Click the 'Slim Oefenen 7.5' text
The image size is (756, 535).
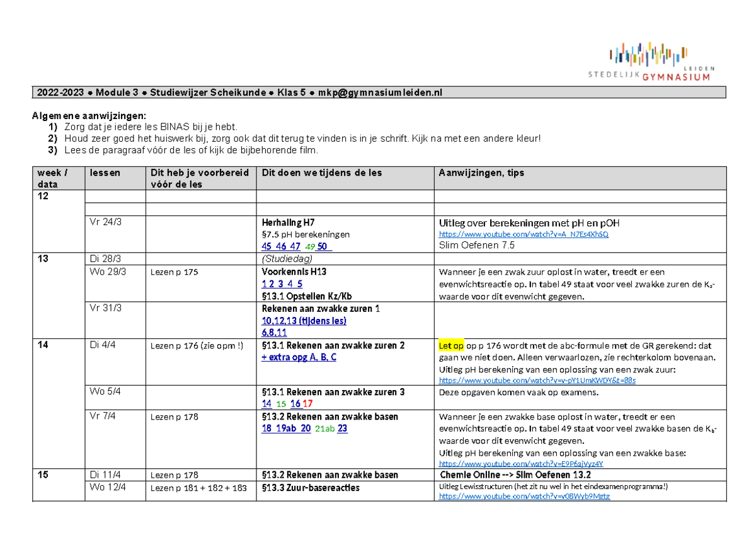click(x=476, y=246)
